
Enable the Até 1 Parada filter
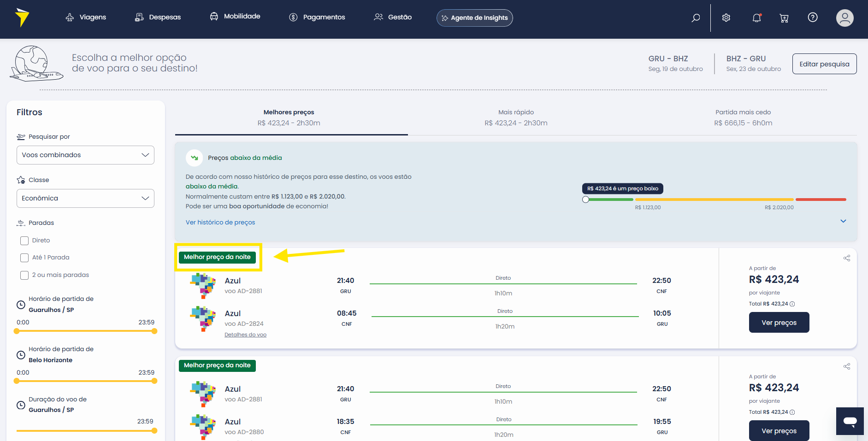pos(24,258)
